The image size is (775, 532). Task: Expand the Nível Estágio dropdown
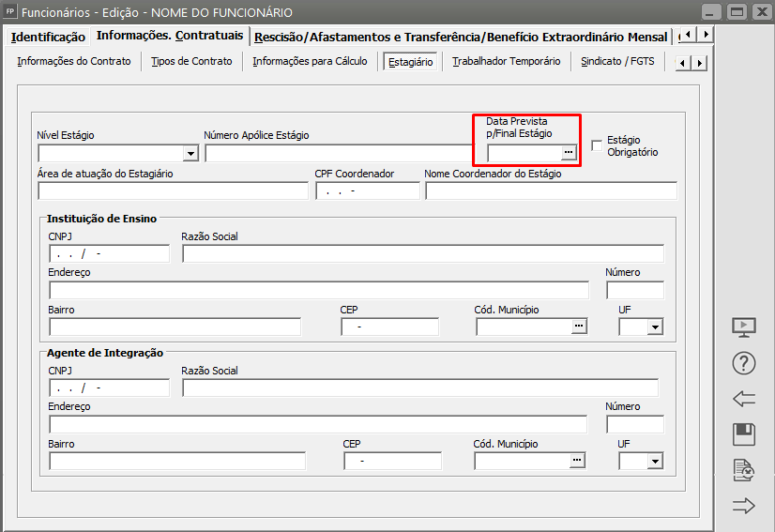(190, 154)
